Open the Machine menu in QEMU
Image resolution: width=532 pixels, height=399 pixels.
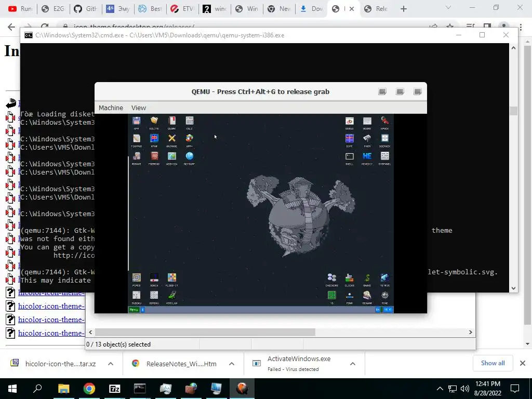point(111,108)
